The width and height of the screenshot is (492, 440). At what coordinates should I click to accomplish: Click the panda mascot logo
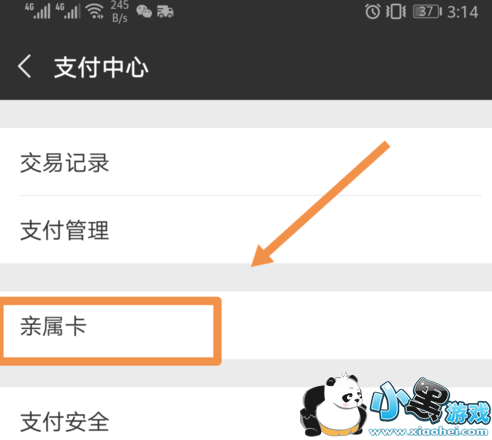(x=333, y=405)
